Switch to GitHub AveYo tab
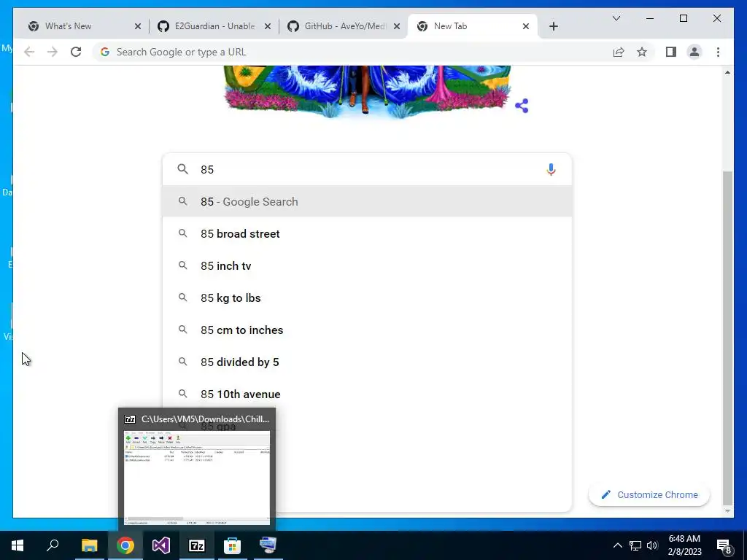747x560 pixels. (345, 26)
